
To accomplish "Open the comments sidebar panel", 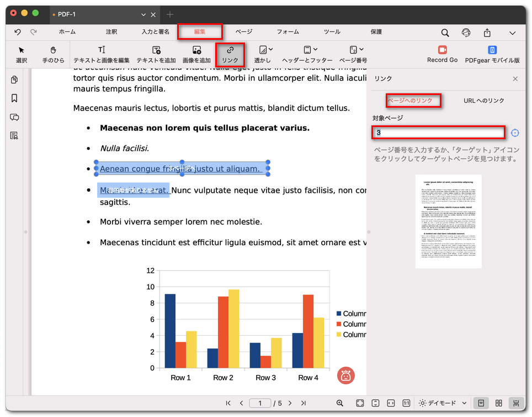I will (14, 117).
